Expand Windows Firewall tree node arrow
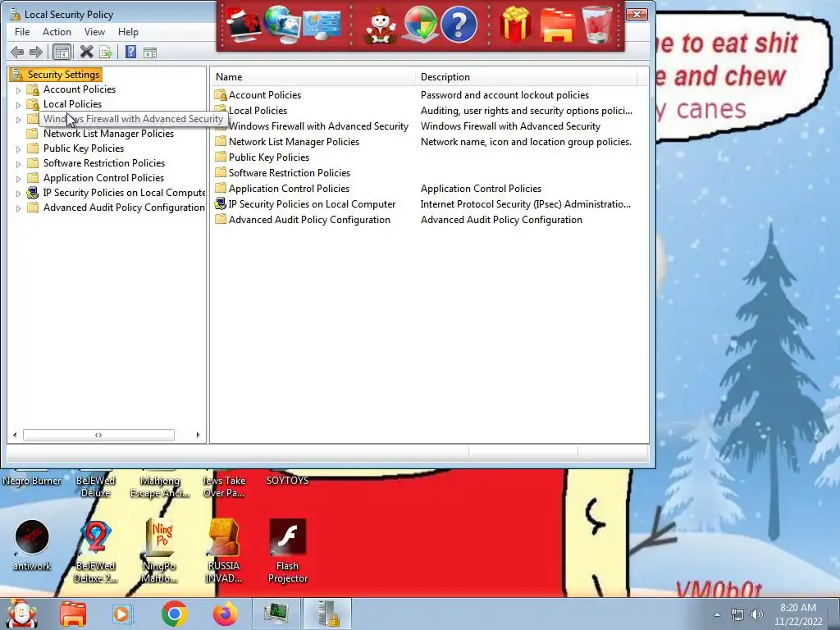This screenshot has width=840, height=630. 18,120
